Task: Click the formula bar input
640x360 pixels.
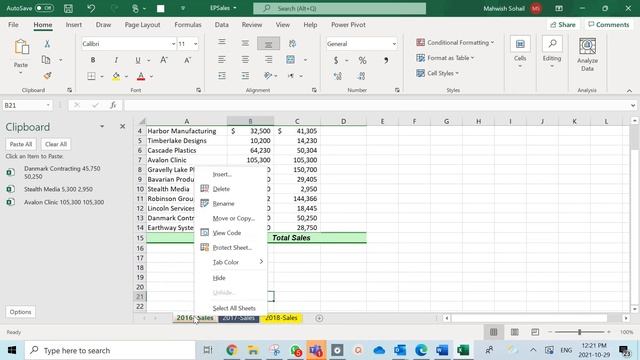Action: click(x=377, y=105)
